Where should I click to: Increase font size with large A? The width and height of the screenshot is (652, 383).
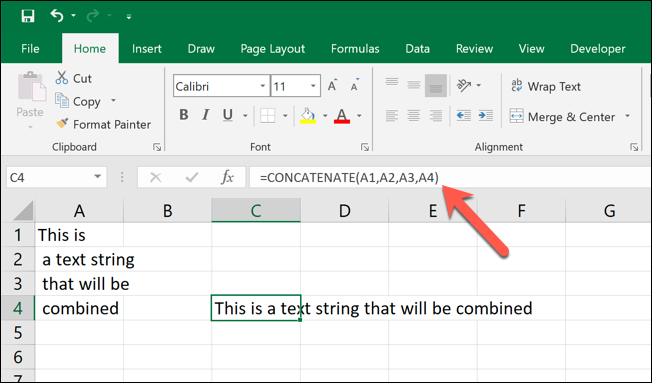333,85
